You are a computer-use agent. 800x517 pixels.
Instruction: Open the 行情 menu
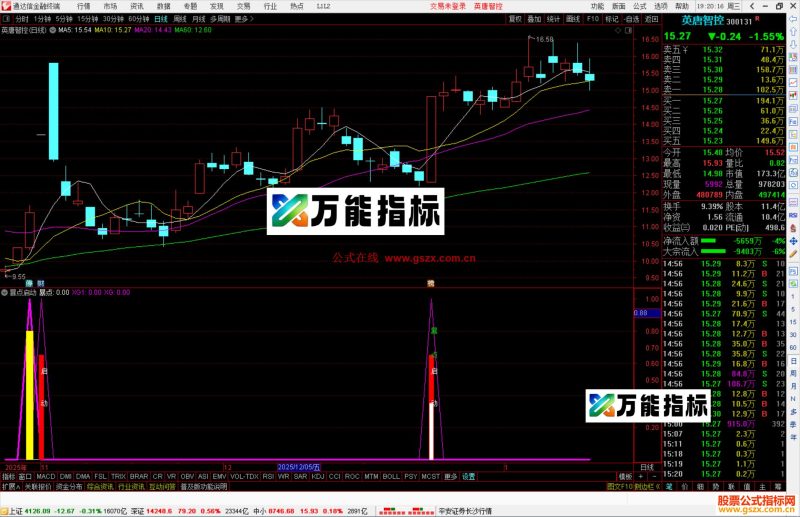(x=83, y=6)
